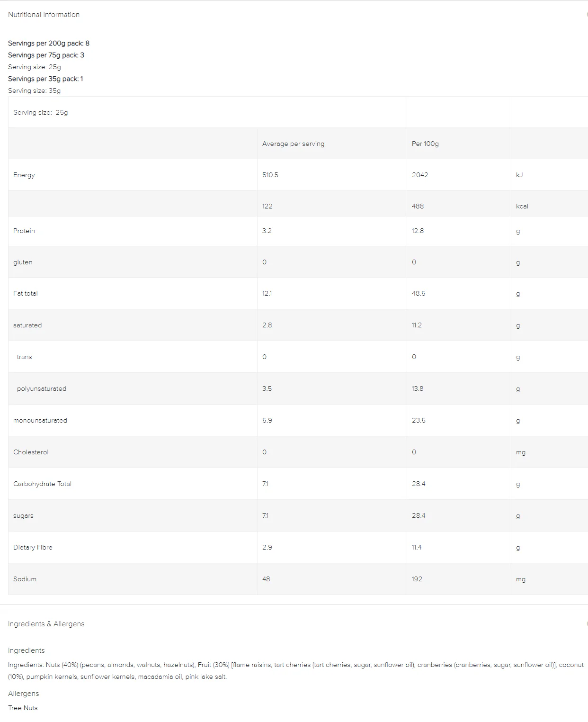588x722 pixels.
Task: Click the Sodium per-100g value 192
Action: (x=417, y=579)
